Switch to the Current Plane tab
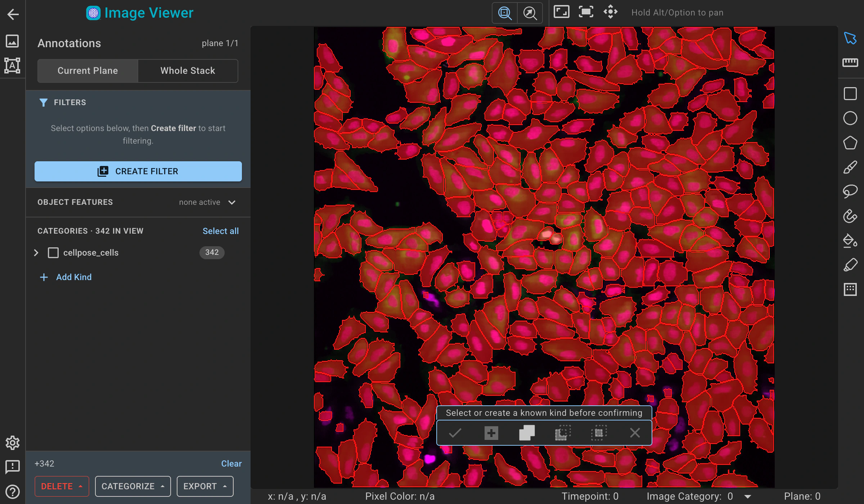Image resolution: width=864 pixels, height=504 pixels. (88, 71)
